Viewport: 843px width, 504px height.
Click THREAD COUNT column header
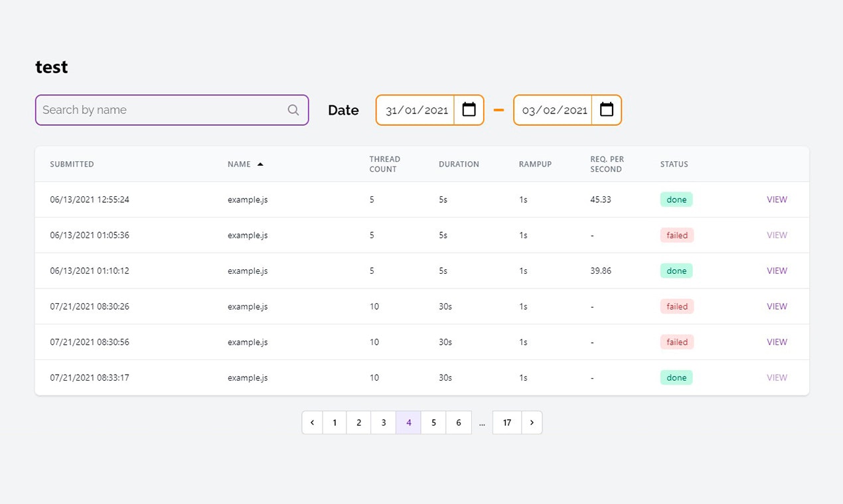385,164
